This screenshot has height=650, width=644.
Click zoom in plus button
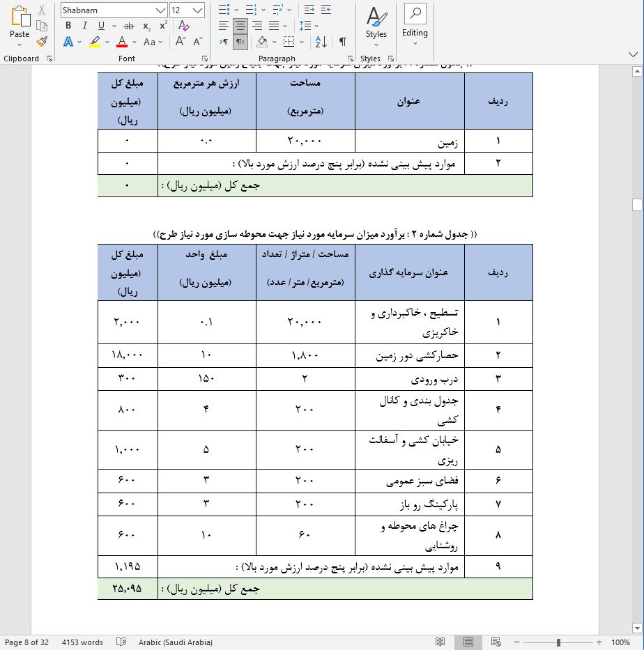point(599,642)
